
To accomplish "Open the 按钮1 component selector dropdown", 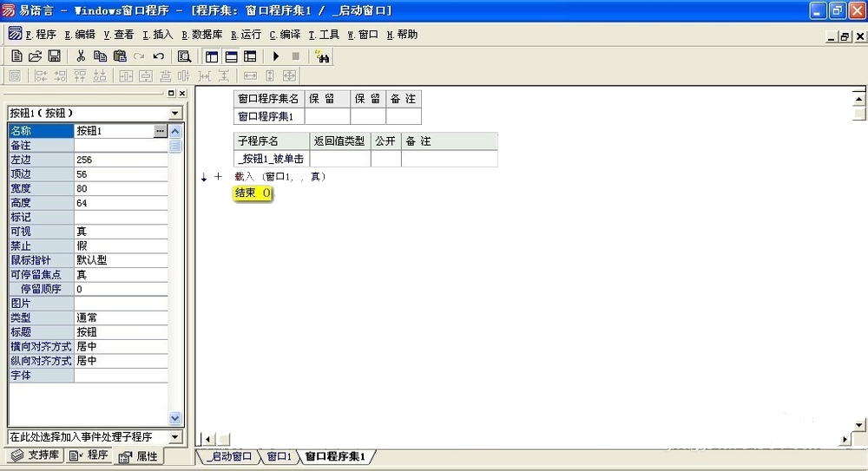I will tap(174, 113).
